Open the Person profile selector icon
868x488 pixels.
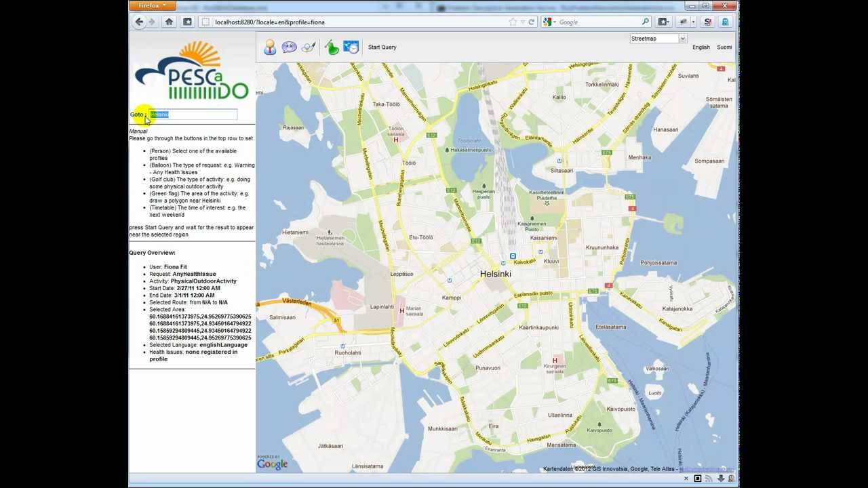point(270,47)
